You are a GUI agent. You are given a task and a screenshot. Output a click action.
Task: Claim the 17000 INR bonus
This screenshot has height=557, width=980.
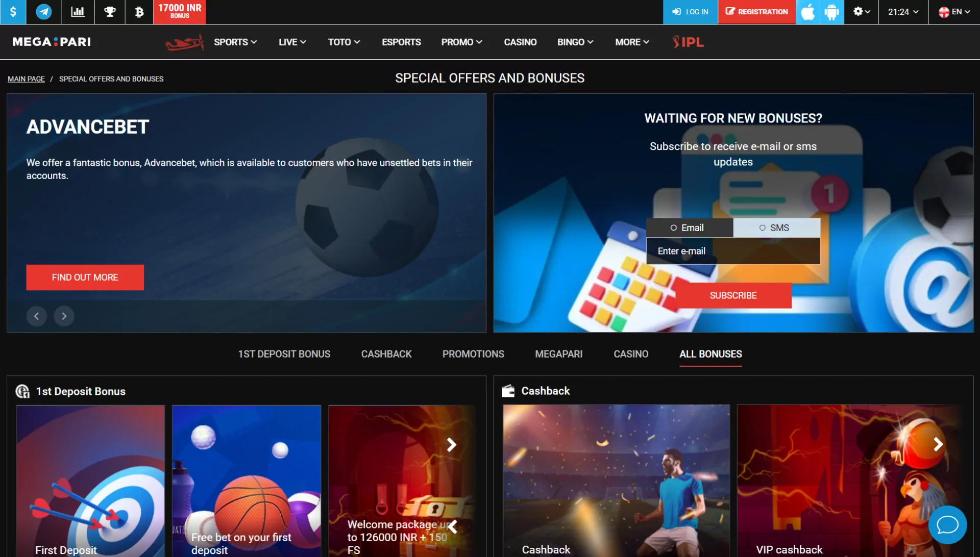pos(180,12)
